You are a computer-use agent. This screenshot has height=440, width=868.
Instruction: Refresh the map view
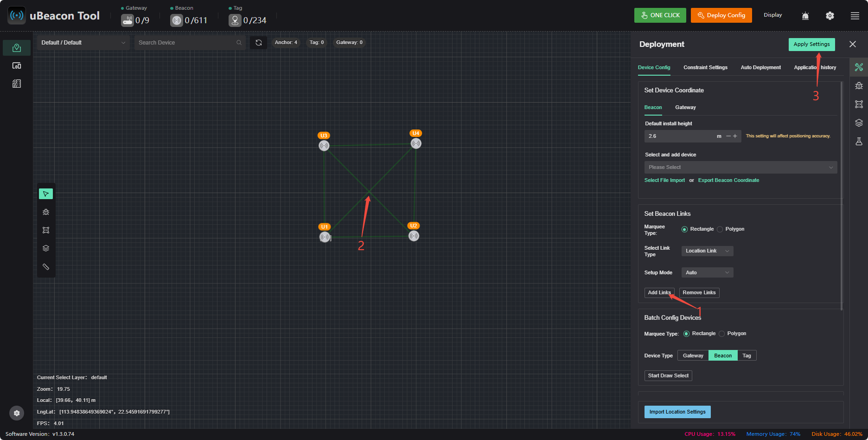pyautogui.click(x=259, y=42)
